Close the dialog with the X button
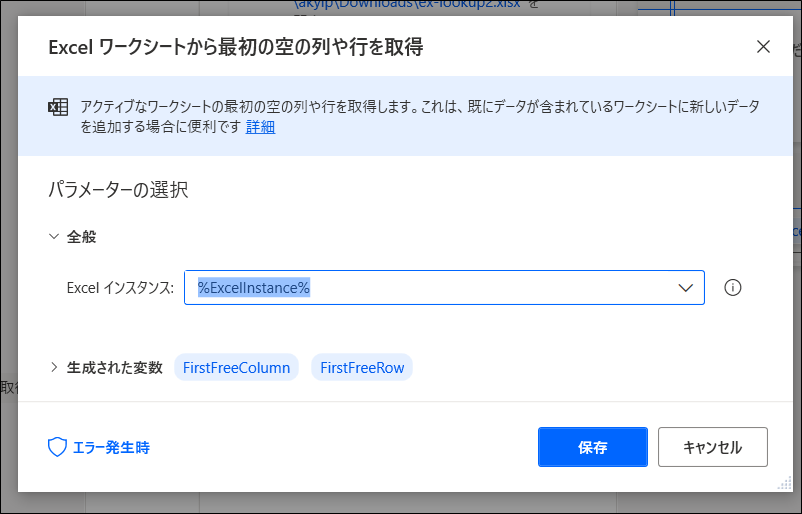This screenshot has width=802, height=514. [763, 47]
